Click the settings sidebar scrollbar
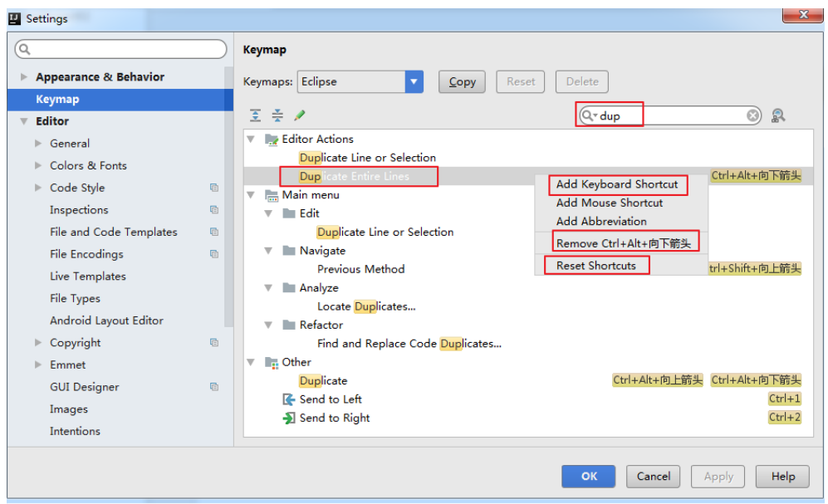This screenshot has height=504, width=828. click(x=228, y=197)
